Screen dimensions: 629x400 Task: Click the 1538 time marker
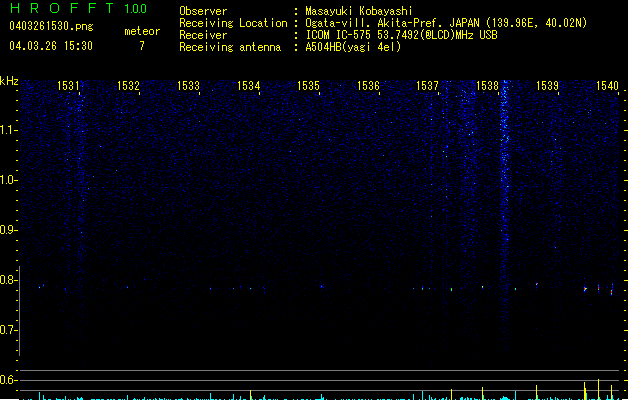click(x=487, y=86)
